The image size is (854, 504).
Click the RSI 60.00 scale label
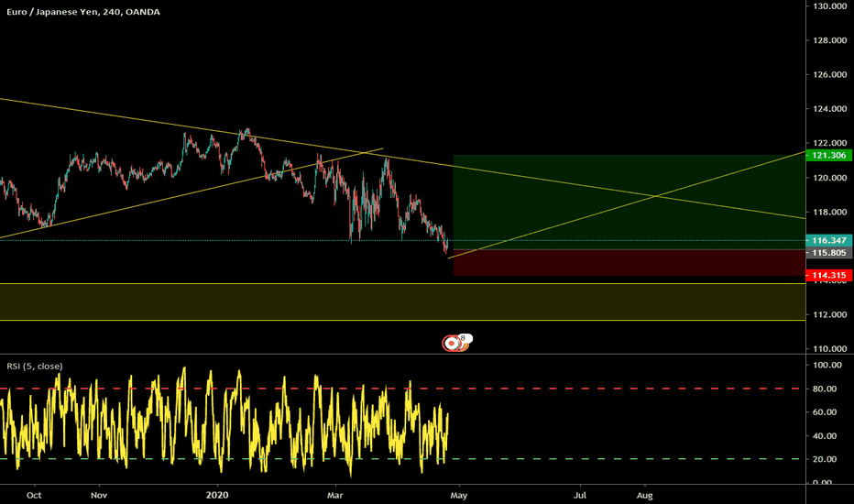pos(825,412)
